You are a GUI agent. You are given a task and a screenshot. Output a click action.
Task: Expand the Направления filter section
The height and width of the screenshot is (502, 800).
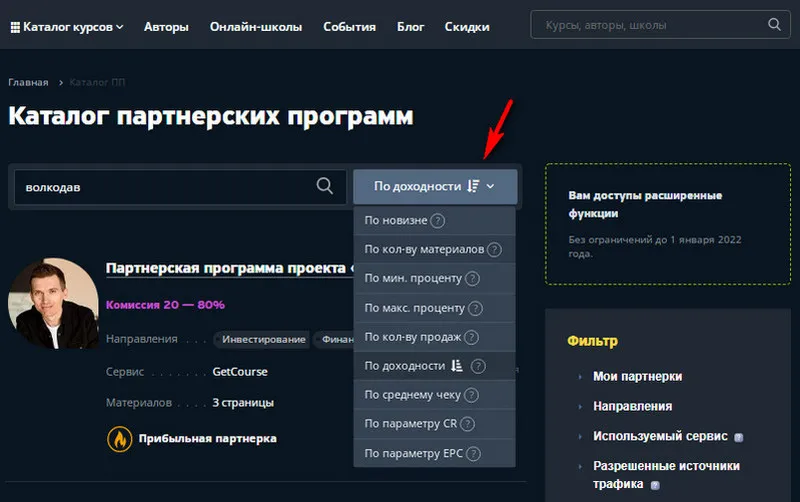(632, 407)
